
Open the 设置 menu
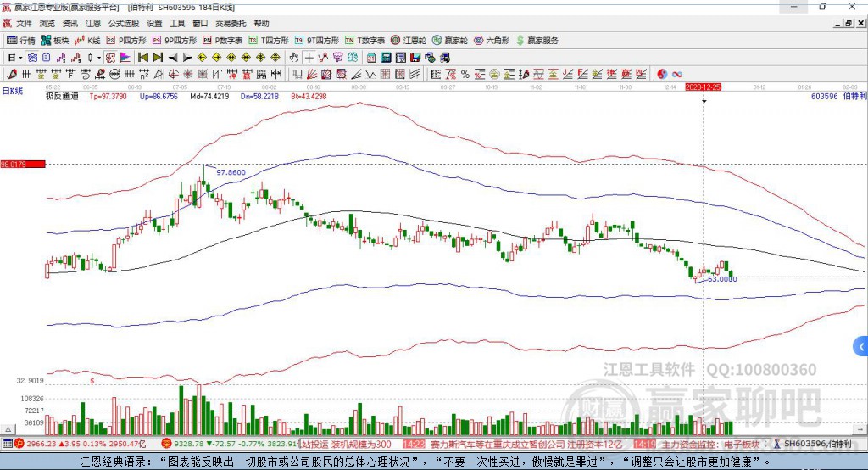pos(154,23)
